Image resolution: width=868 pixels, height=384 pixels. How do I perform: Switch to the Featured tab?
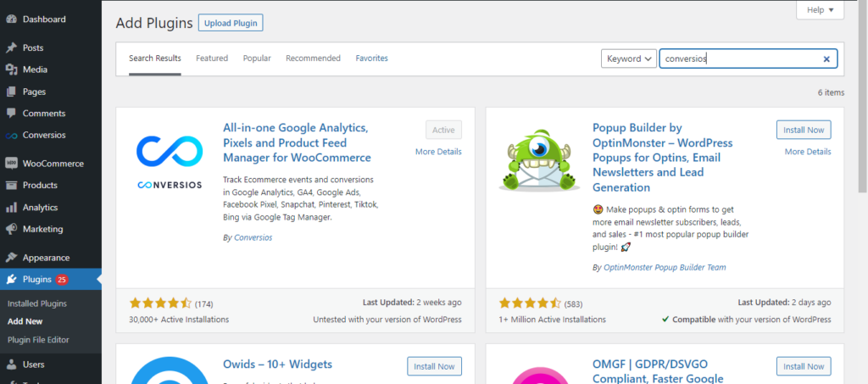[212, 58]
